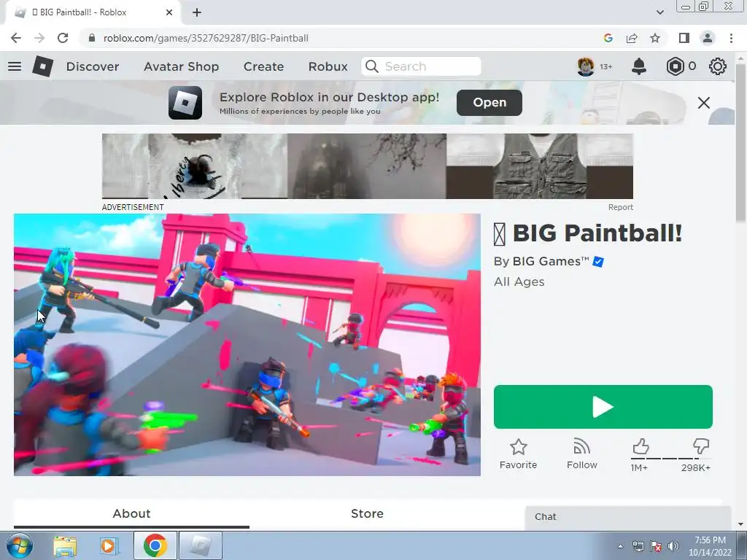Image resolution: width=747 pixels, height=560 pixels.
Task: Open the Discover page
Action: tap(93, 66)
